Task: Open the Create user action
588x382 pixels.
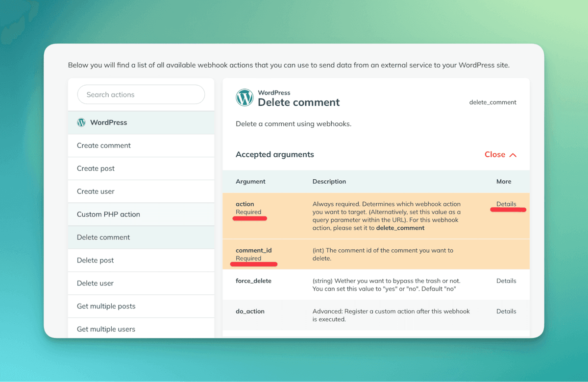Action: coord(96,191)
